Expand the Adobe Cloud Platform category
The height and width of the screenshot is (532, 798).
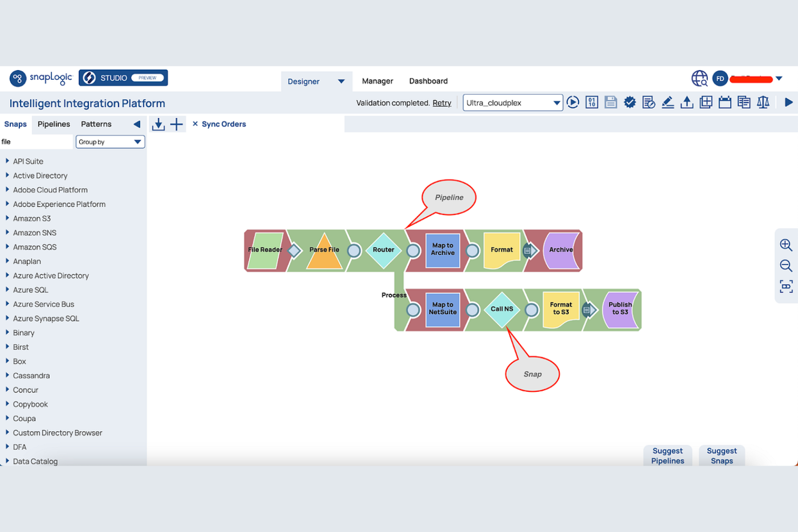[x=7, y=189]
